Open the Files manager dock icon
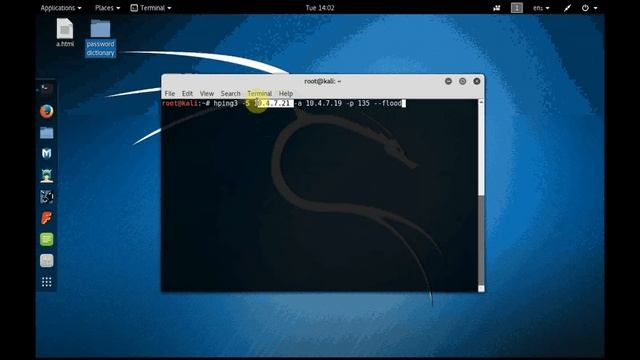 [x=47, y=133]
